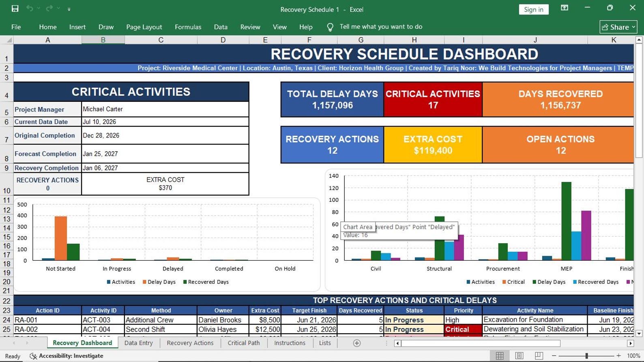This screenshot has width=644, height=362.
Task: Open the Formulas ribbon tab
Action: pos(188,27)
